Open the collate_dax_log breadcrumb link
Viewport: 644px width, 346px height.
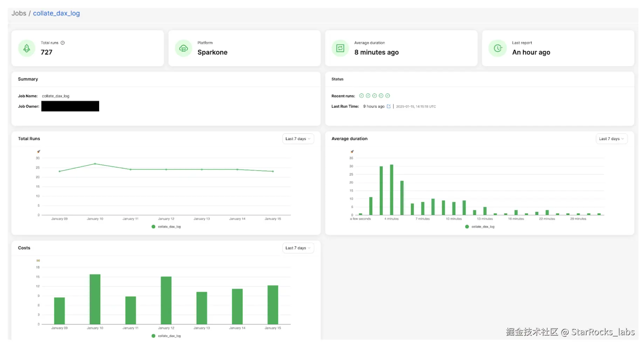click(56, 13)
